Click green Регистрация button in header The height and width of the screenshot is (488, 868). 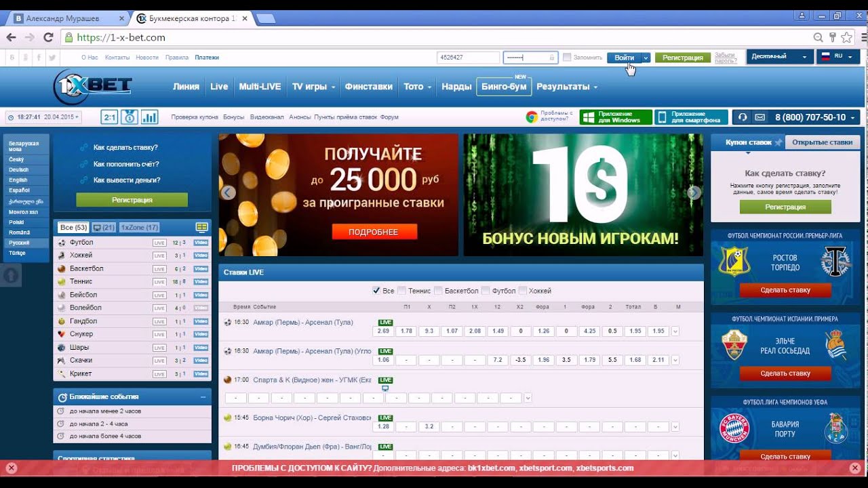[x=683, y=58]
